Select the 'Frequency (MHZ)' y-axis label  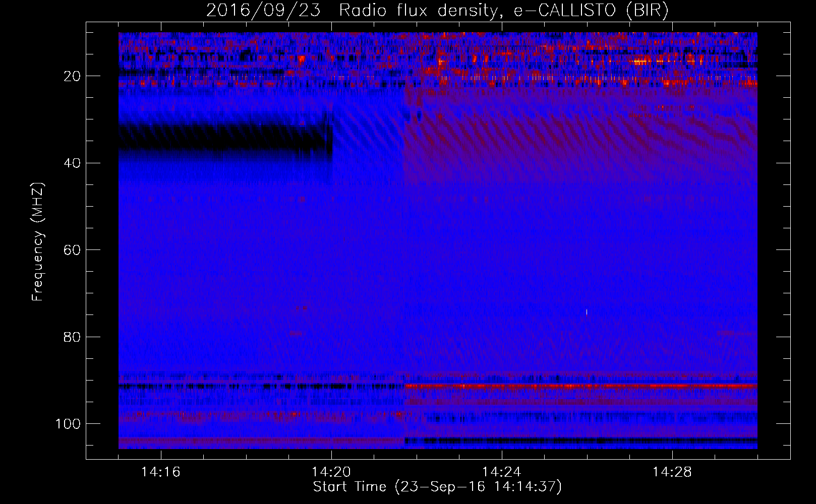coord(38,242)
